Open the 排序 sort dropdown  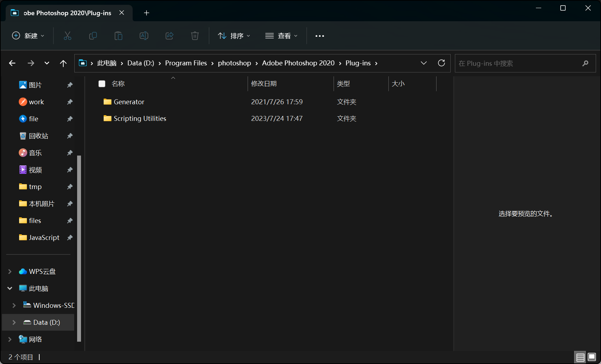click(234, 36)
